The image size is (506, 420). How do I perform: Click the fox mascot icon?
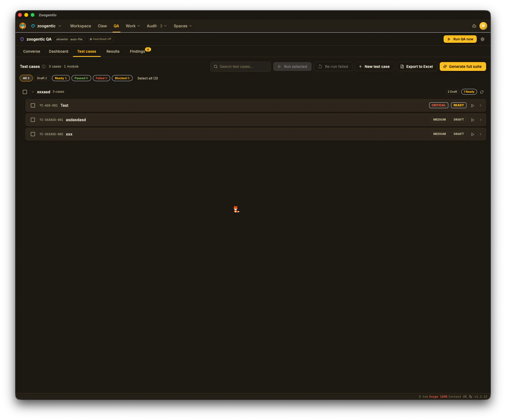point(236,209)
